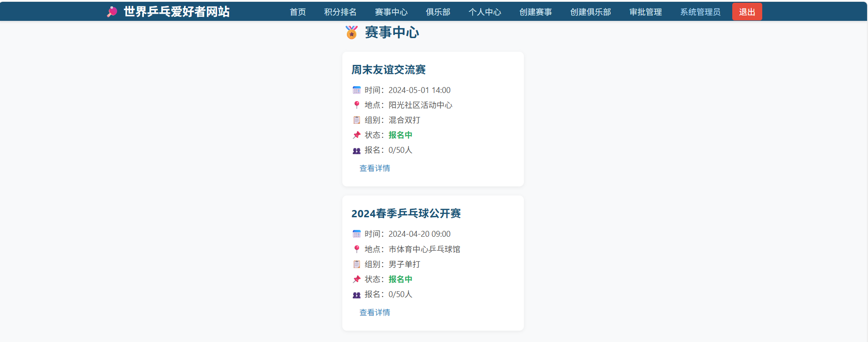The width and height of the screenshot is (868, 342).
Task: Click 0/50人 count in 2024春季乒乓球公开赛 card
Action: pos(400,294)
